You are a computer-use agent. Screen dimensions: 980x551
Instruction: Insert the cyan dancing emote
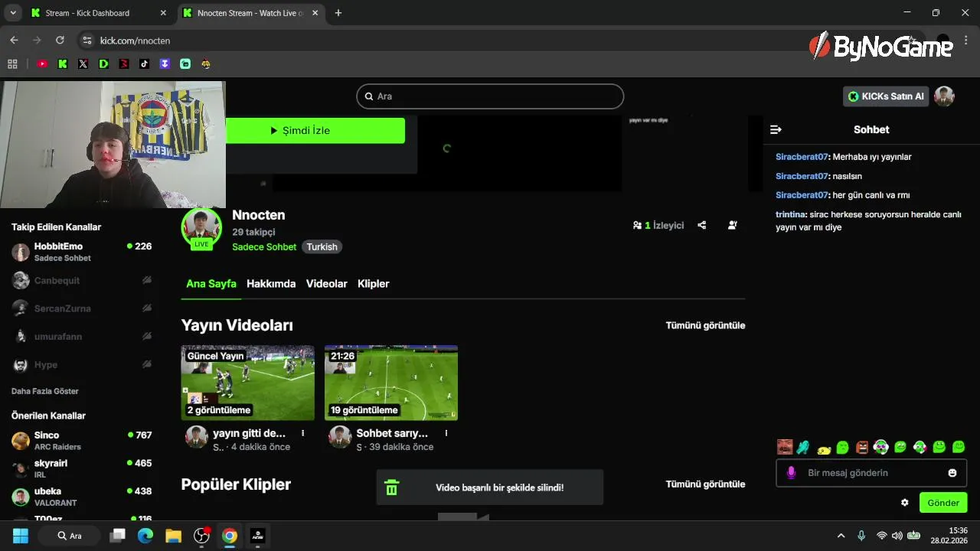pos(803,447)
